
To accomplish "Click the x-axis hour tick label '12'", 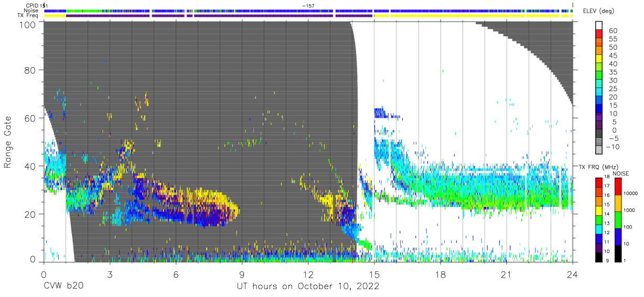I will [308, 274].
